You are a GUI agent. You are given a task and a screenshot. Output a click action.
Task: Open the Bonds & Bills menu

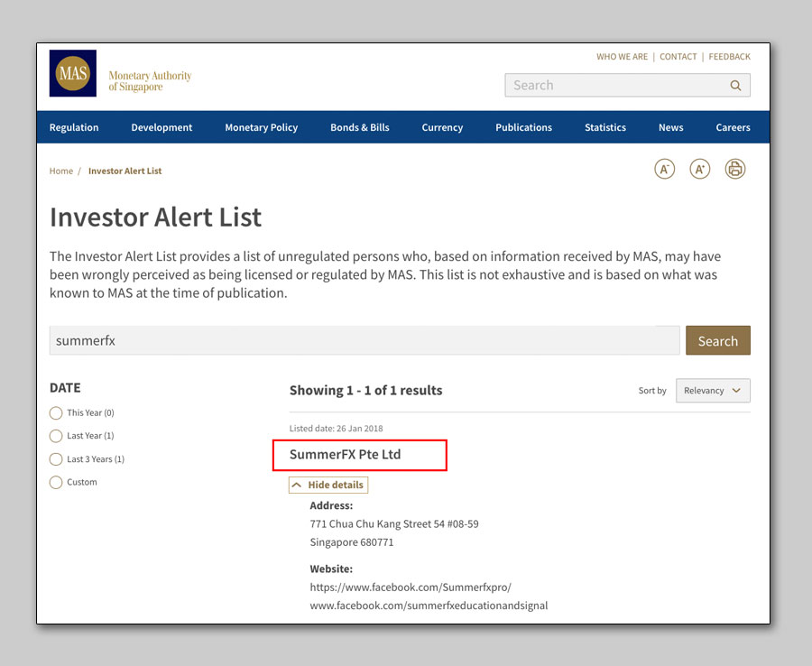(x=360, y=127)
